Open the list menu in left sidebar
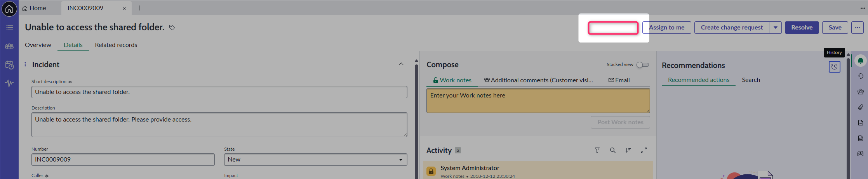Image resolution: width=868 pixels, height=179 pixels. click(x=9, y=28)
